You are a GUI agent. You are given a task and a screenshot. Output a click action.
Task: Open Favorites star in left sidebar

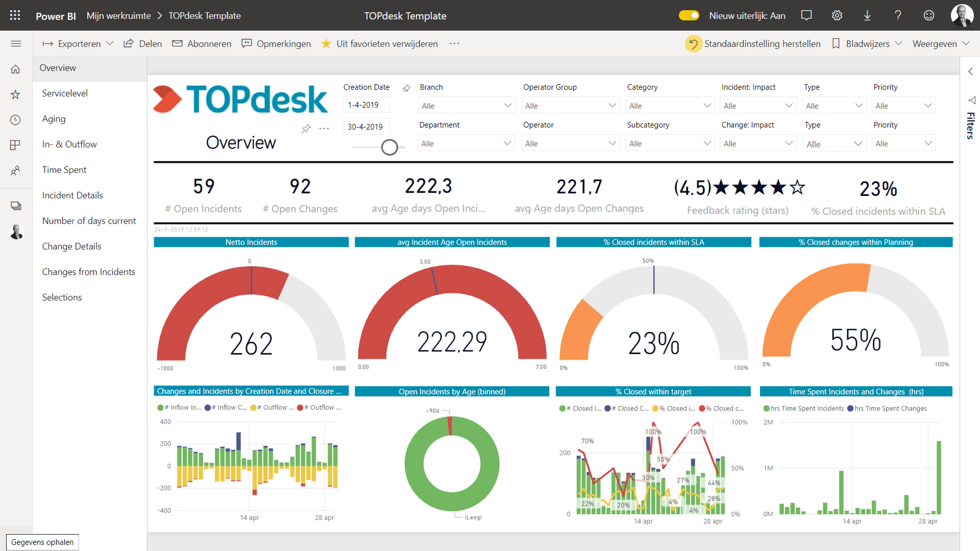(16, 95)
